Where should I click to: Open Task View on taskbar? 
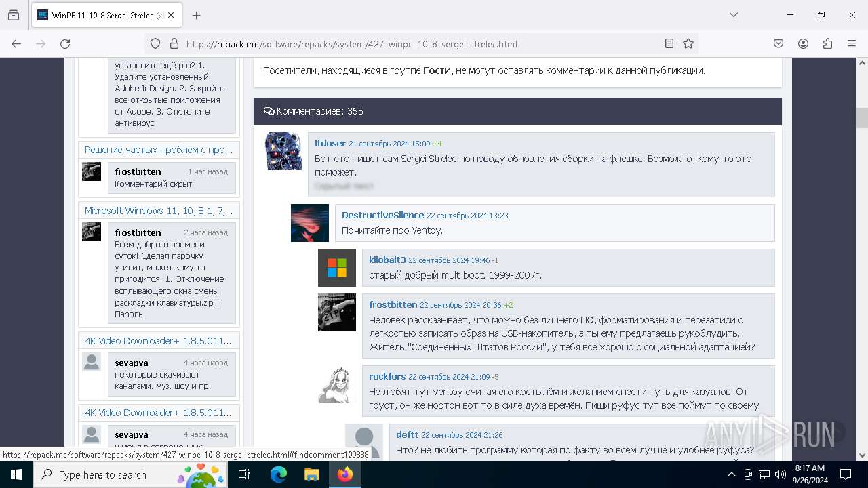245,474
